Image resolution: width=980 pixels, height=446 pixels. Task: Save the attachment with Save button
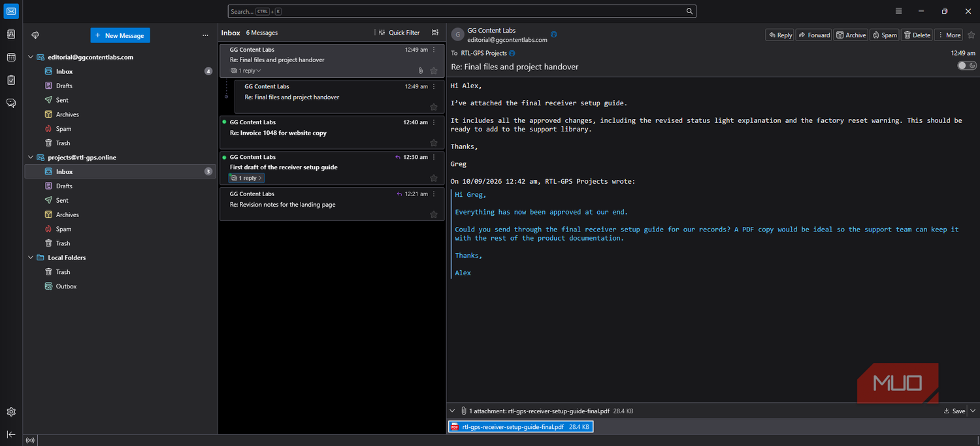tap(955, 411)
